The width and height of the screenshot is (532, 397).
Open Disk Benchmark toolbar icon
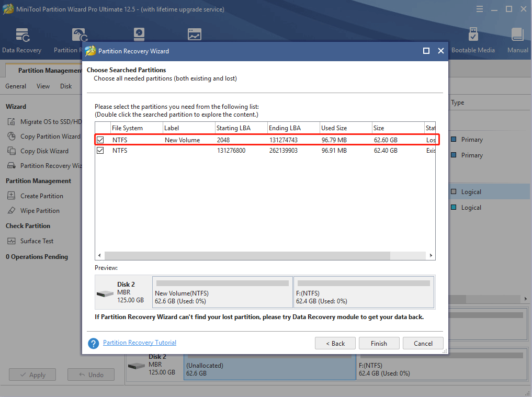tap(139, 35)
